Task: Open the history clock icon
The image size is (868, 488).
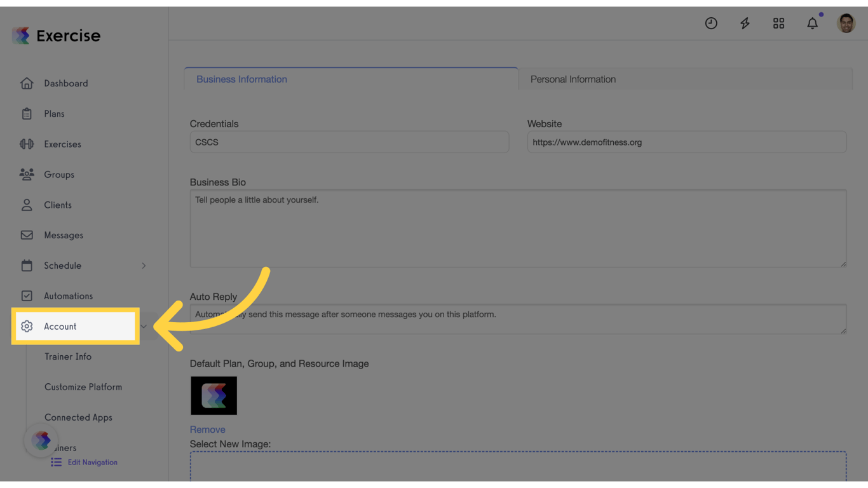Action: (711, 24)
